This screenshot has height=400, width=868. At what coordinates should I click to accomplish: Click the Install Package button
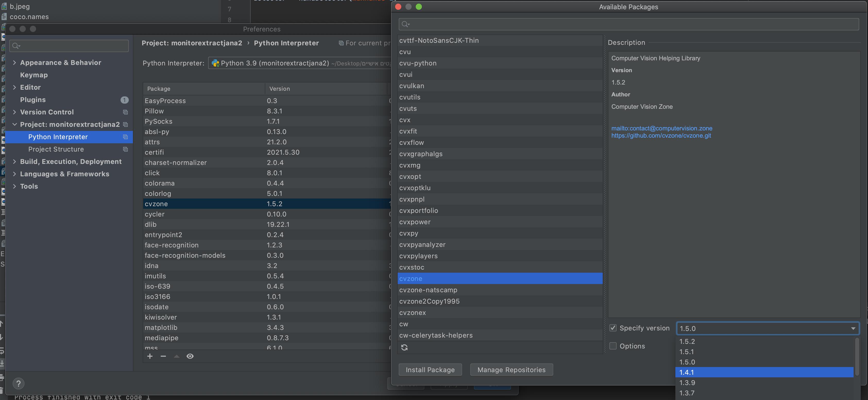point(430,370)
